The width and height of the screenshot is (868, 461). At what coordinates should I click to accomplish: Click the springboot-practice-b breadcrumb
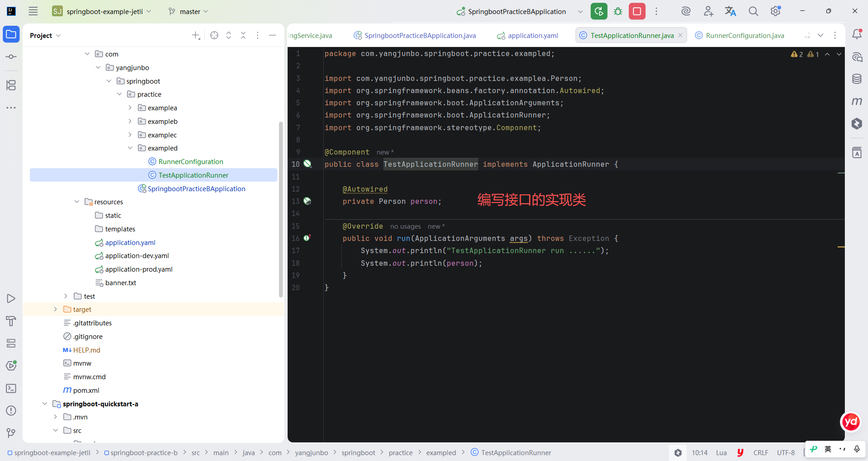click(141, 452)
